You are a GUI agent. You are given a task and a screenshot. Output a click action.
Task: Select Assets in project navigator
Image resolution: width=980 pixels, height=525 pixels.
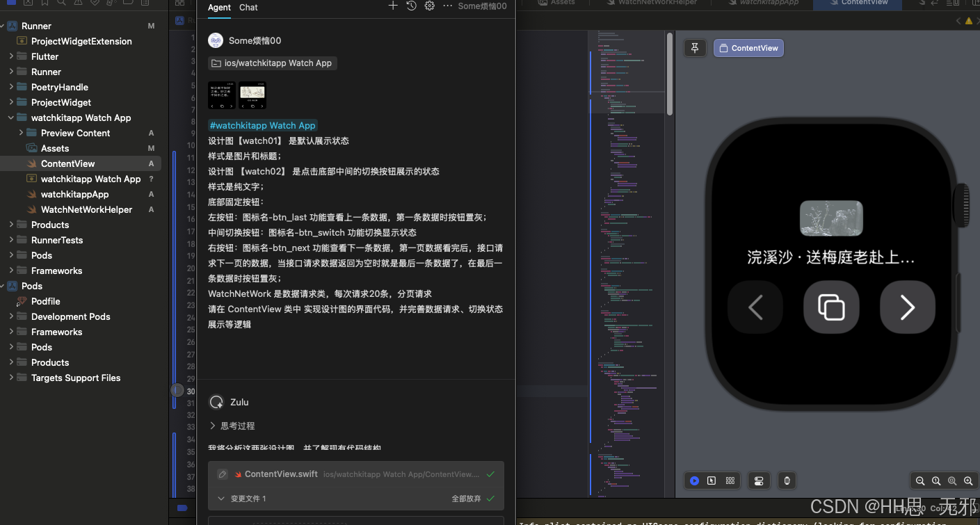pos(55,148)
